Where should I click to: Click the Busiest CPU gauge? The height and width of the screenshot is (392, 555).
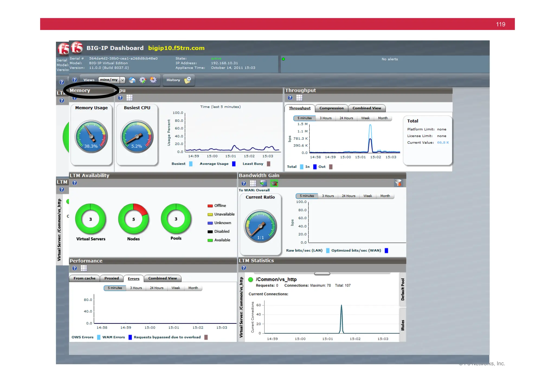tap(137, 137)
